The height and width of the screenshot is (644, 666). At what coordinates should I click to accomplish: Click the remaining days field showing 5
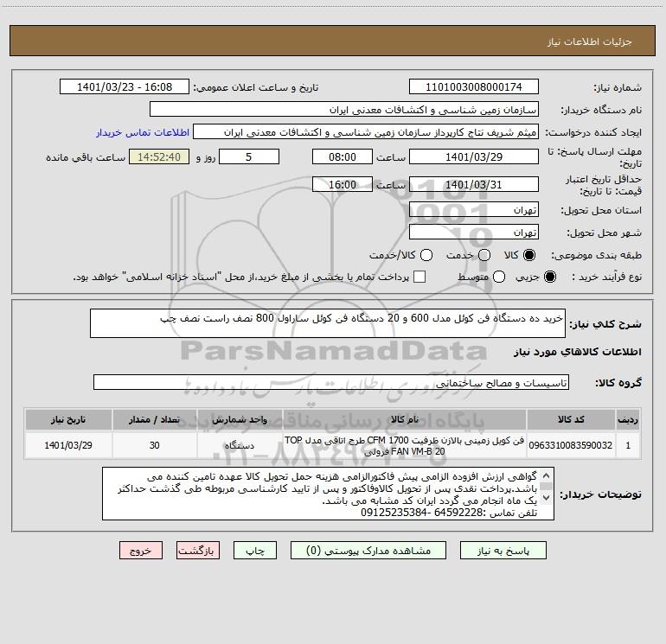click(x=249, y=157)
